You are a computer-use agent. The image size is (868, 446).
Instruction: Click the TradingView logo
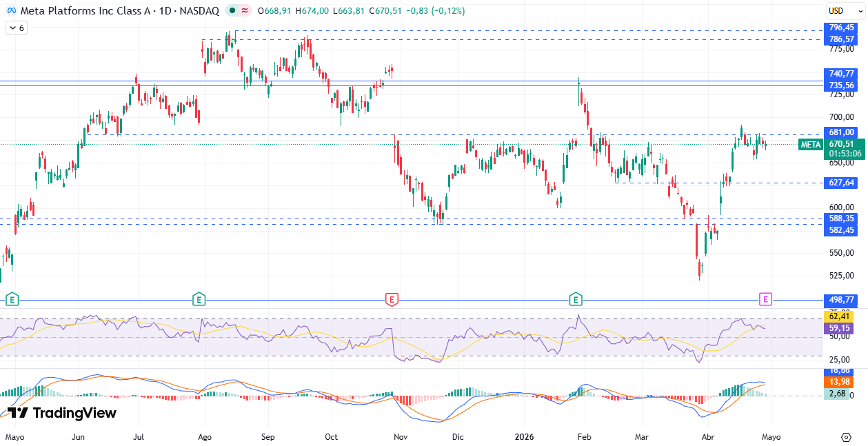tap(62, 413)
